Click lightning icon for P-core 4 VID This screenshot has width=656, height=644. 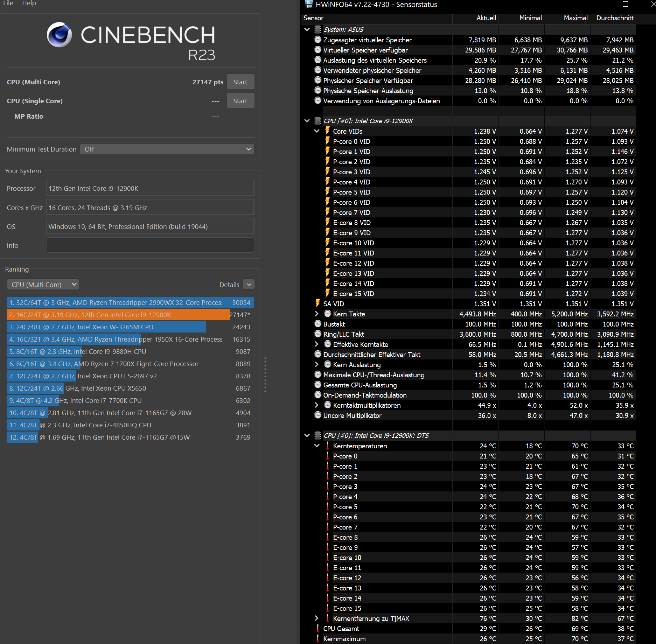(x=328, y=182)
